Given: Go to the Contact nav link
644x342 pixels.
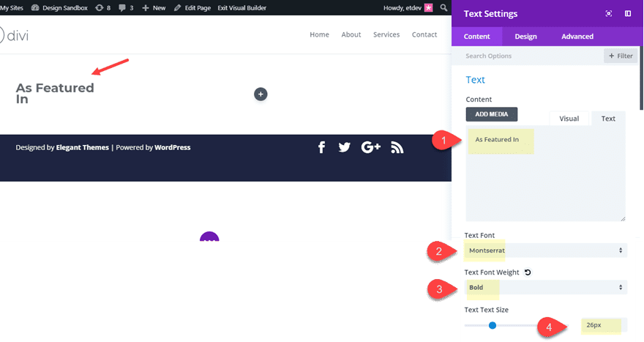Looking at the screenshot, I should point(424,34).
